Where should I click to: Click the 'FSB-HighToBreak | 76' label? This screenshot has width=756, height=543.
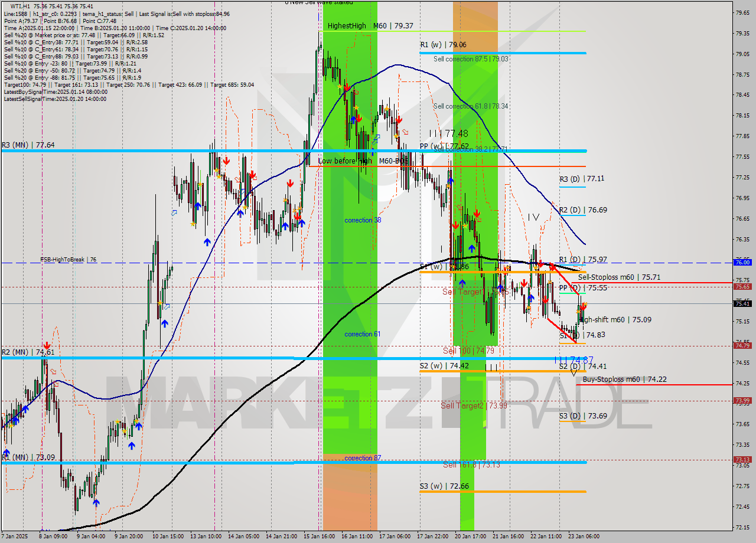coord(68,260)
